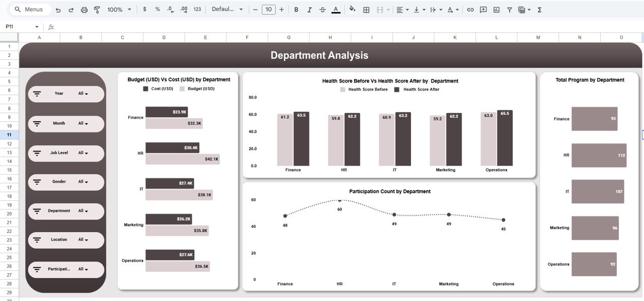This screenshot has width=644, height=301.
Task: Click the Functions sigma icon
Action: [x=539, y=10]
